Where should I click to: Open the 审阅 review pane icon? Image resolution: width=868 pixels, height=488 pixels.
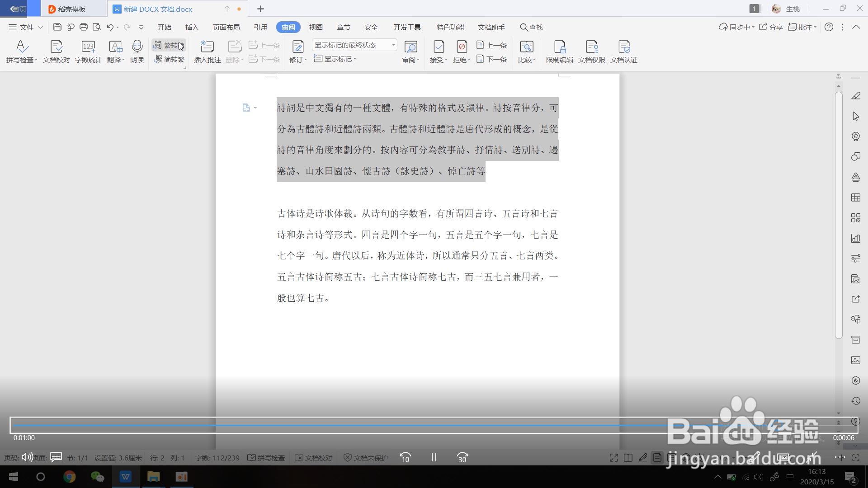(x=410, y=47)
